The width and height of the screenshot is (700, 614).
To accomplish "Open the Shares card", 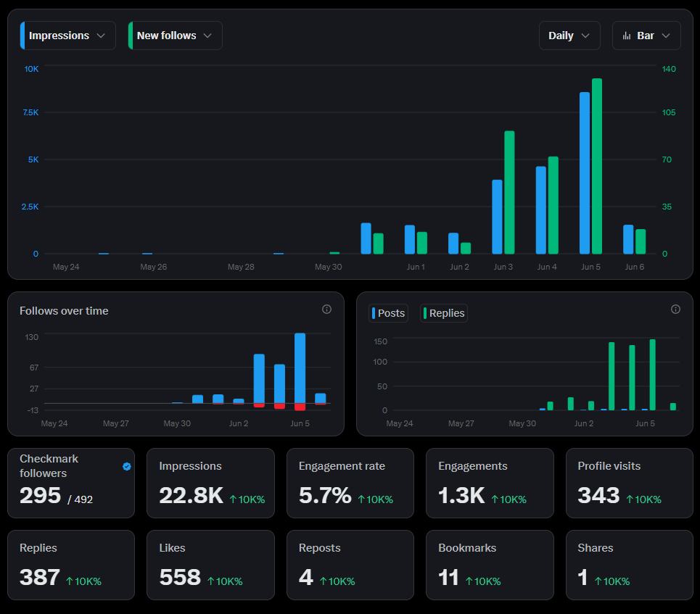I will pos(630,565).
